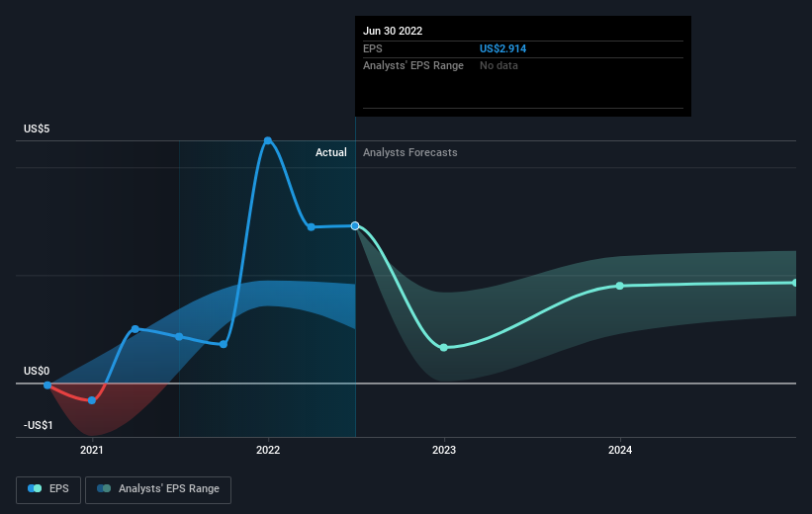
Task: Click the Actual section label
Action: click(x=331, y=152)
